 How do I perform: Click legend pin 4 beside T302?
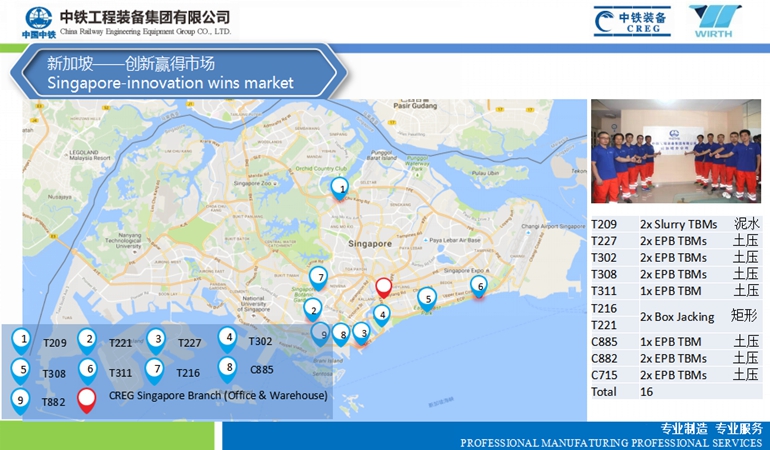[227, 340]
